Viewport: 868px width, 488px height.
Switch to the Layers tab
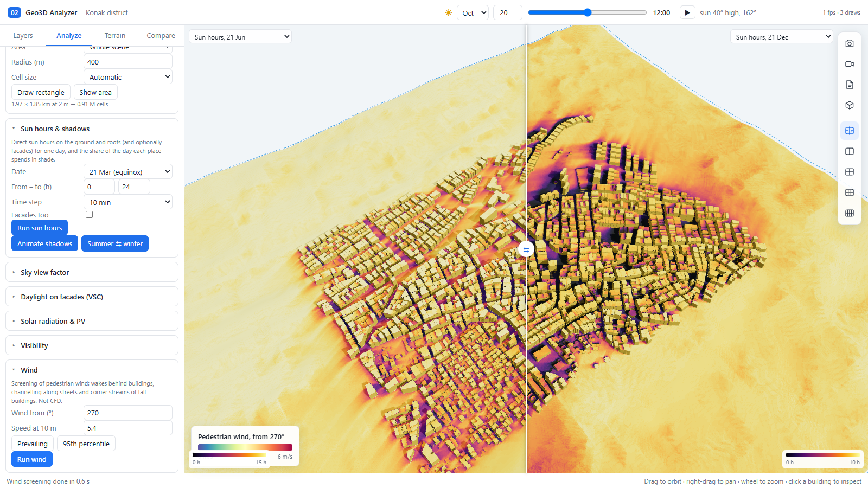[23, 36]
